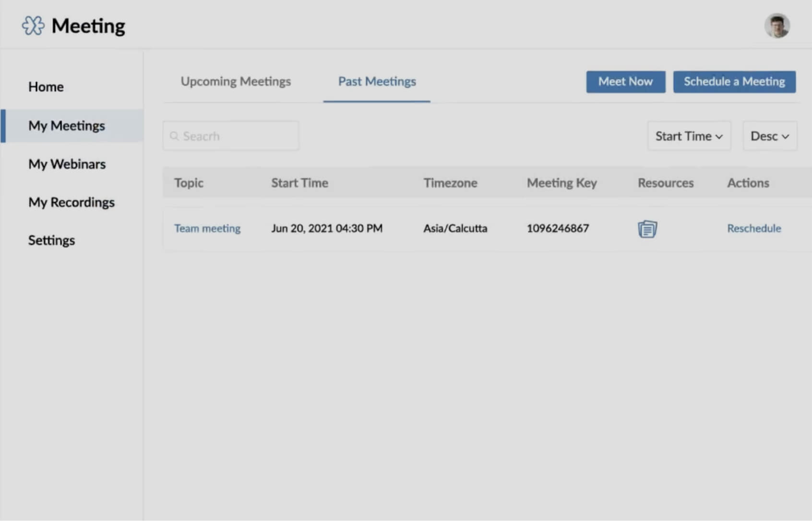Open the Team meeting topic link
The width and height of the screenshot is (812, 521).
[207, 228]
